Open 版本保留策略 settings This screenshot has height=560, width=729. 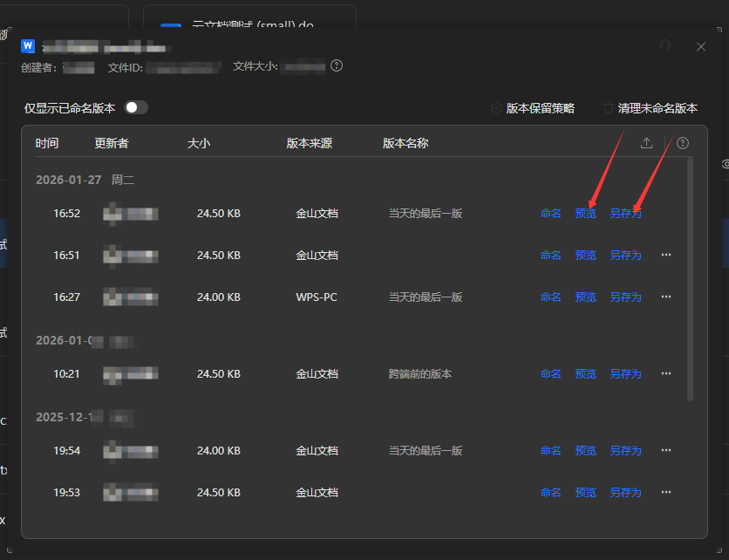(533, 108)
